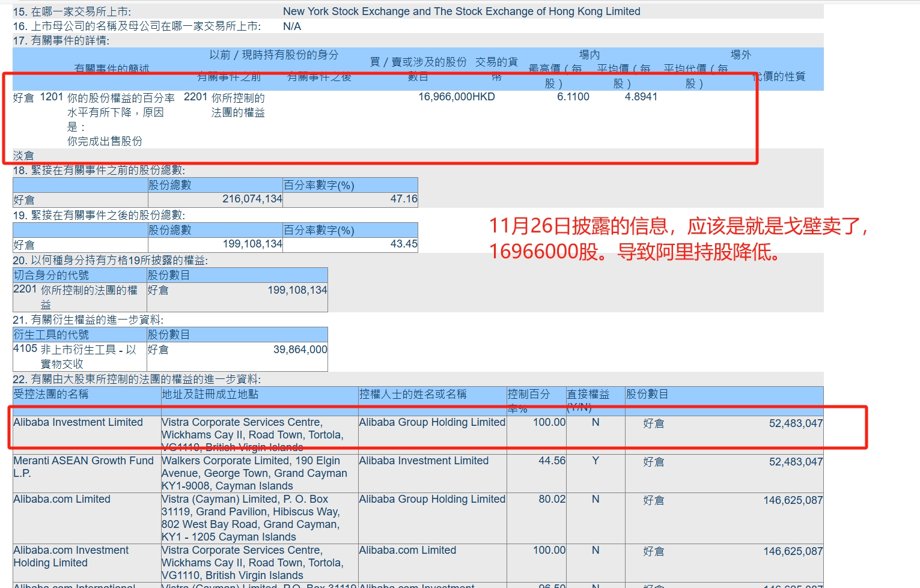
Task: Click the heading '18. 緊接在有關事件之前的股份總數:'
Action: click(99, 171)
